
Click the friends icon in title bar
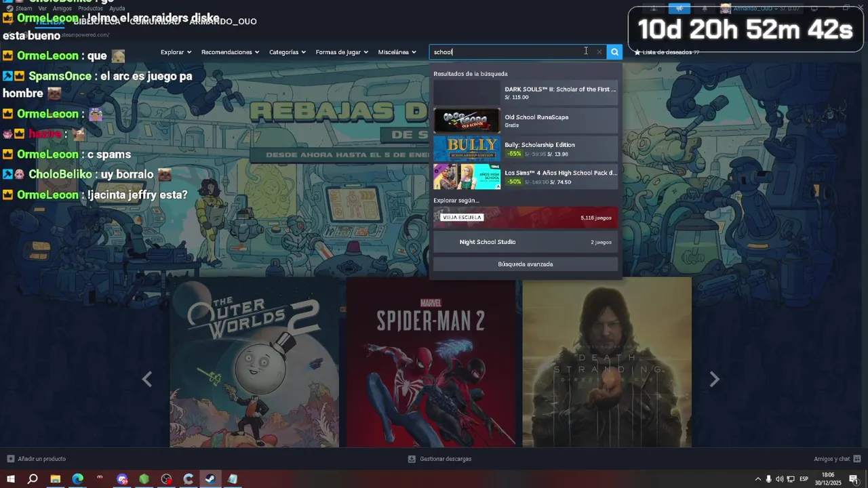[x=654, y=8]
